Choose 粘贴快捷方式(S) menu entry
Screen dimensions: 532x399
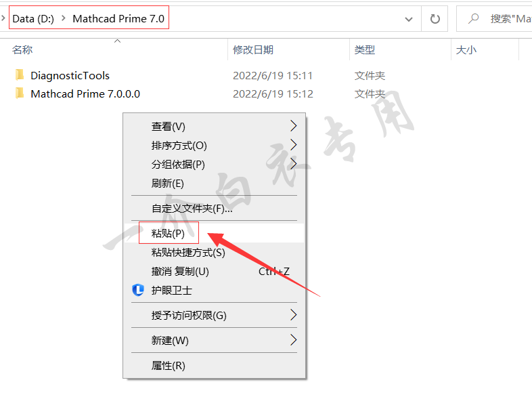tap(214, 252)
